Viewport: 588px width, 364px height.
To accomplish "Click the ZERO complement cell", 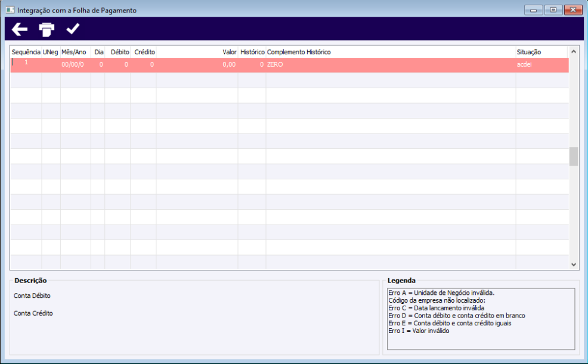I will 391,64.
